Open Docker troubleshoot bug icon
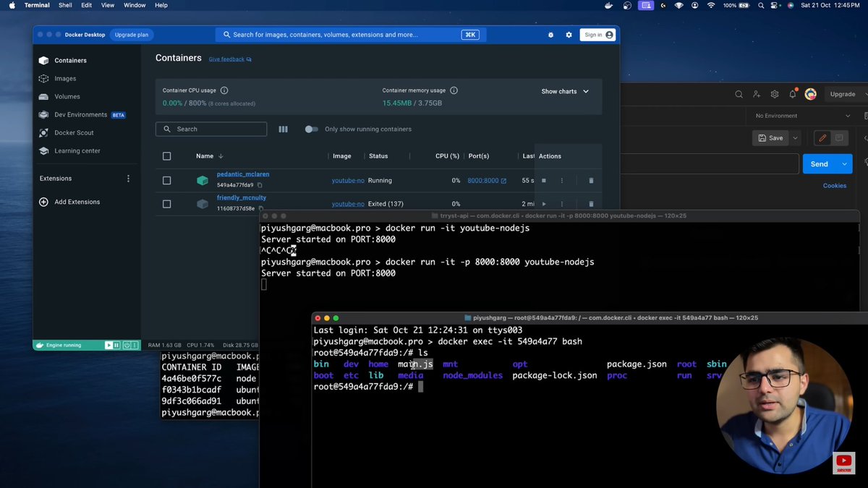This screenshot has width=868, height=488. click(x=551, y=35)
